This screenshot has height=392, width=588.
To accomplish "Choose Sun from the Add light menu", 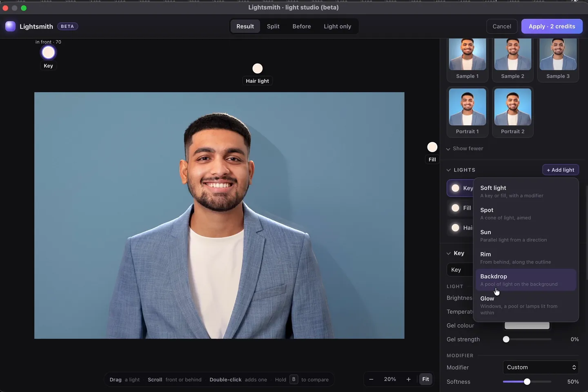I will (x=526, y=235).
